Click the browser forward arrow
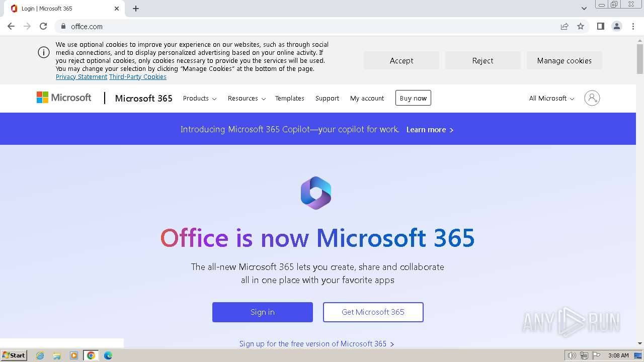The image size is (644, 362). (x=27, y=26)
